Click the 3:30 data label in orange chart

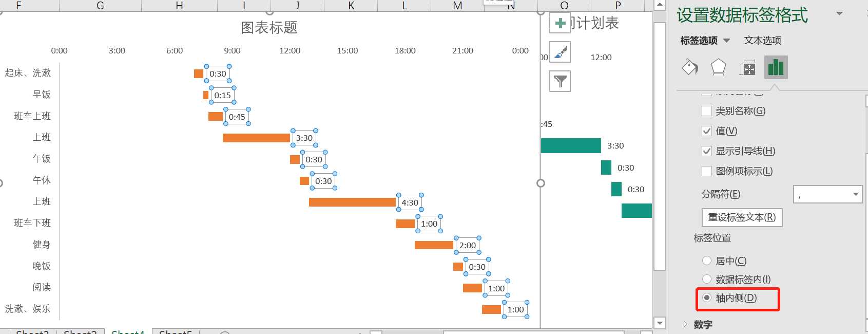coord(304,138)
